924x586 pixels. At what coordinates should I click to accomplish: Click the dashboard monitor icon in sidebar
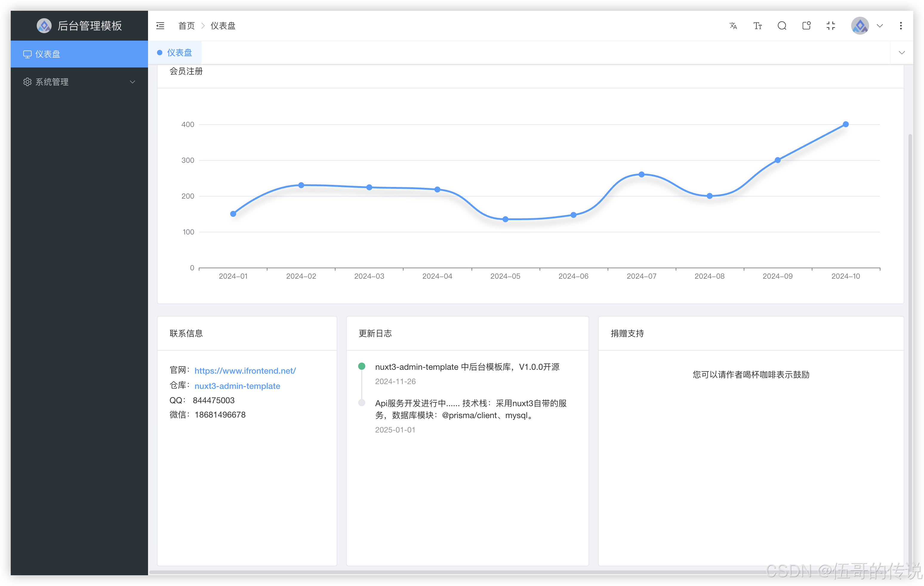coord(27,54)
